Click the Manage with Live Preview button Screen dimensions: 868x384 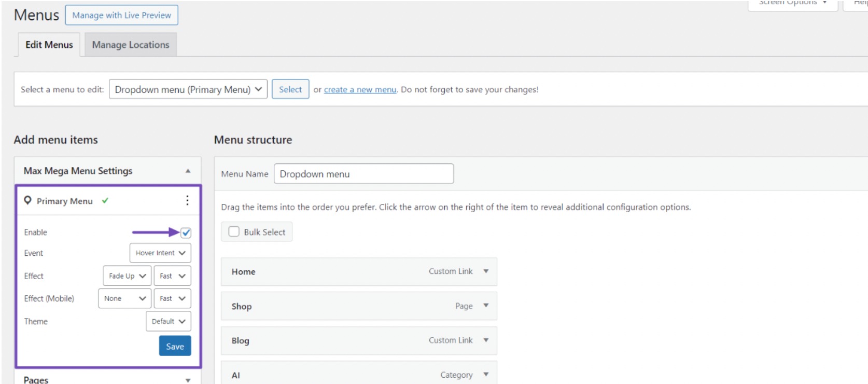pyautogui.click(x=122, y=15)
